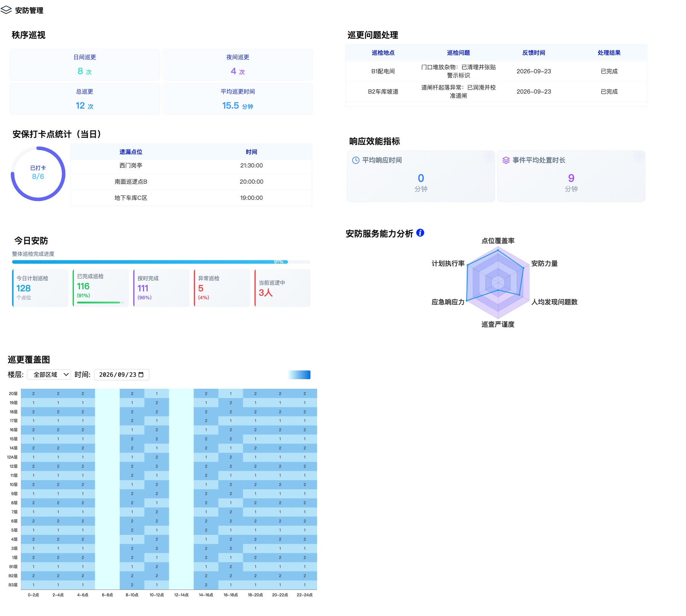Click the B1配电间 table cell

coord(383,71)
